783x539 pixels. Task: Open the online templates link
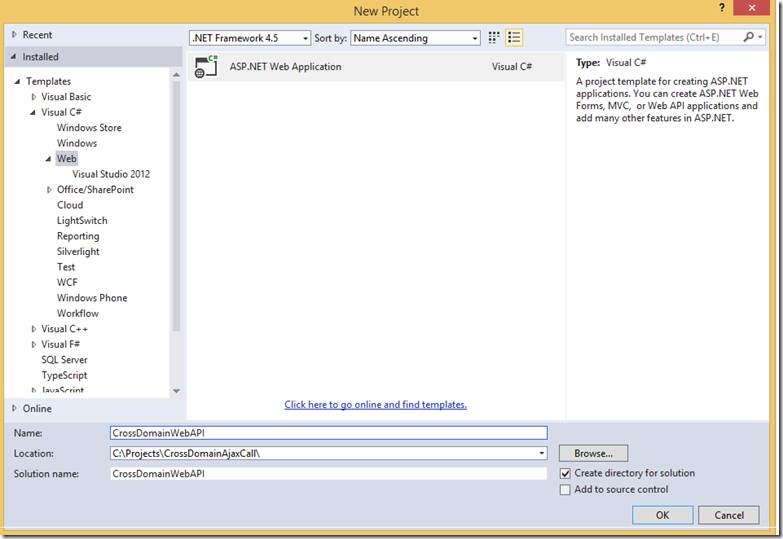coord(376,404)
